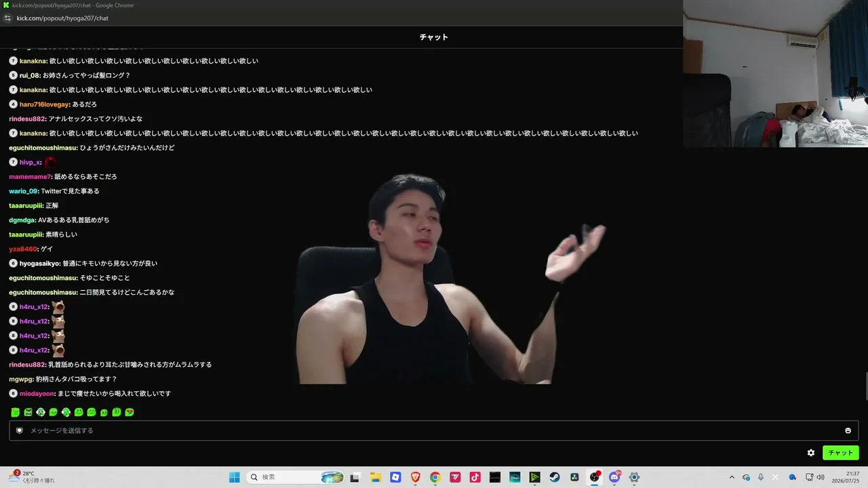This screenshot has height=488, width=868.
Task: Open Steam from the taskbar
Action: pyautogui.click(x=555, y=477)
